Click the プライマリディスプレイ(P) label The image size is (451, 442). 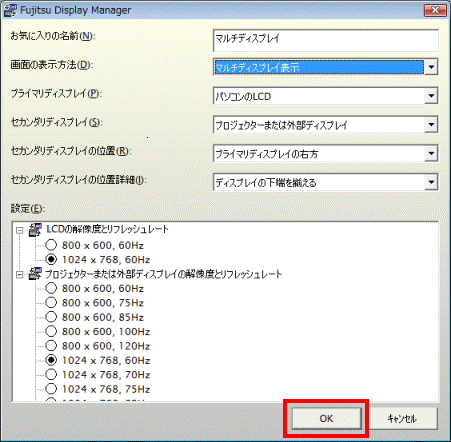click(x=56, y=93)
